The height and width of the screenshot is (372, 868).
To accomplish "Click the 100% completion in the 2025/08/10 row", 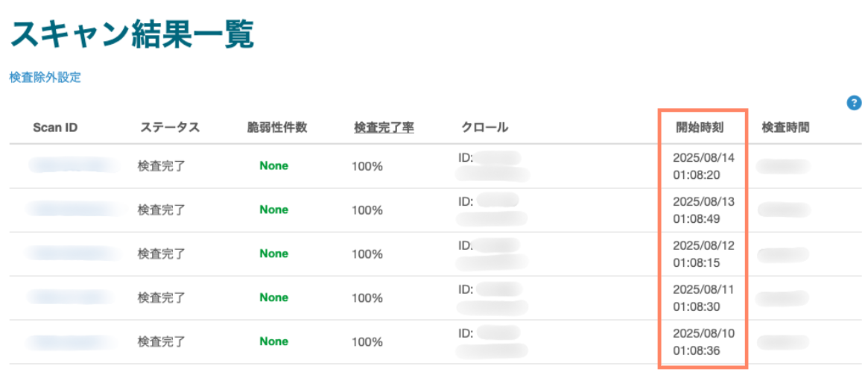I will [x=367, y=342].
